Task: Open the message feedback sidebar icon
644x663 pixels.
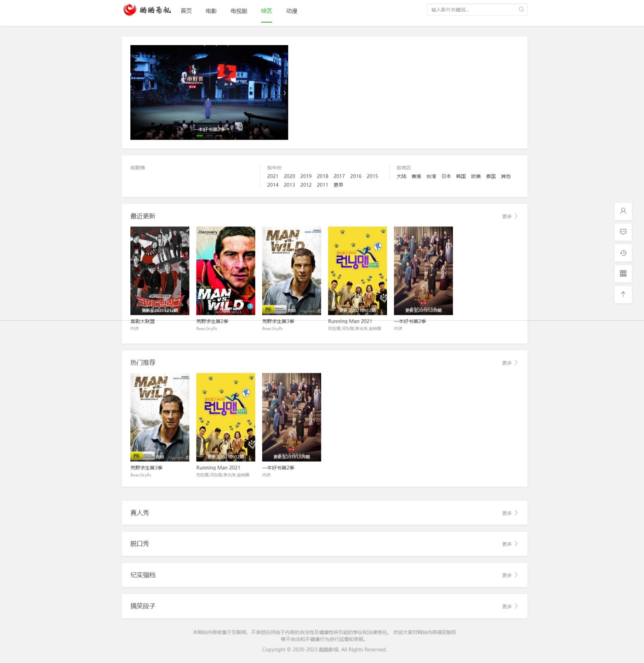Action: pos(623,232)
